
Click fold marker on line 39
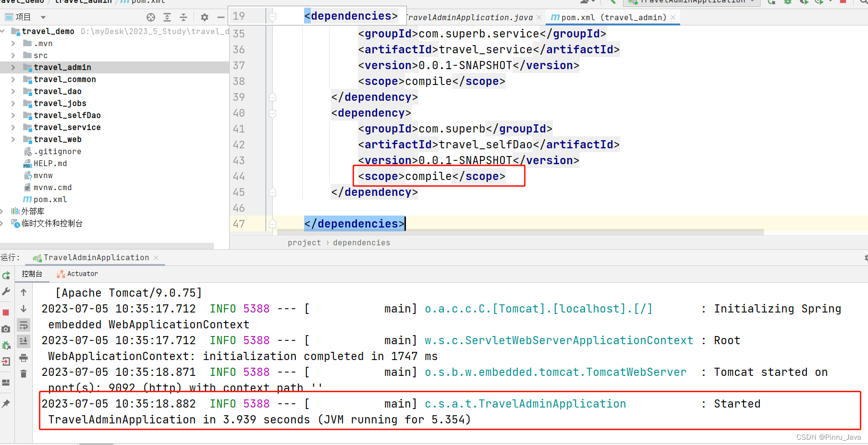(272, 97)
